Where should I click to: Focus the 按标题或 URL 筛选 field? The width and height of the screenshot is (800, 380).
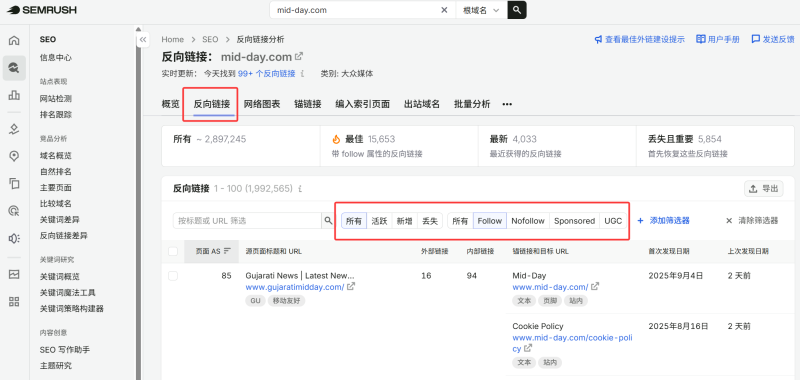pos(247,220)
